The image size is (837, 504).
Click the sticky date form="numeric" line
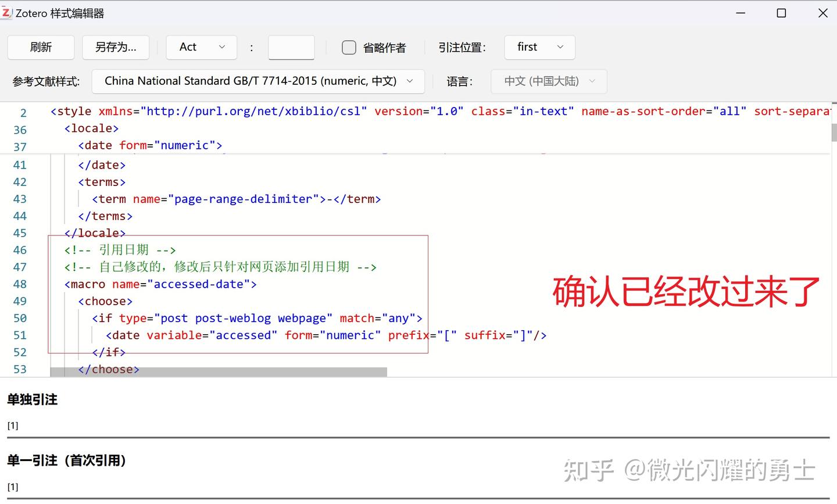(x=150, y=145)
